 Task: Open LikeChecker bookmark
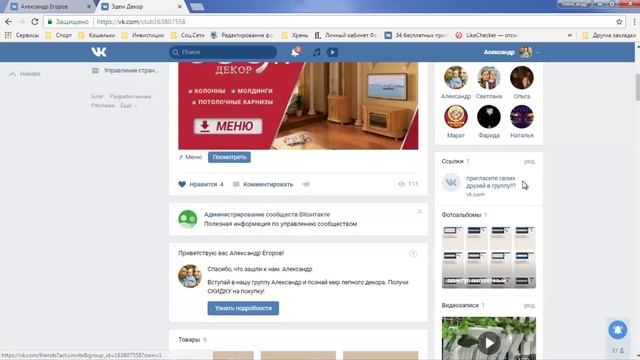coord(487,36)
